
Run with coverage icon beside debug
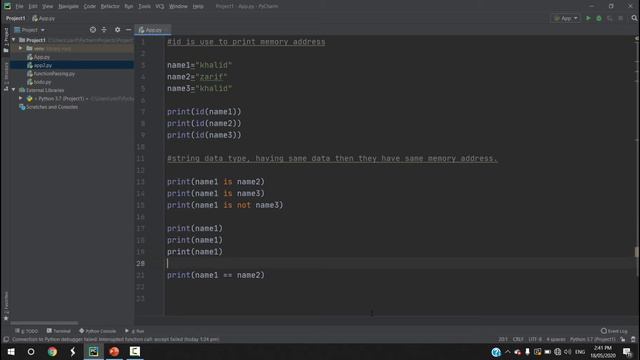[610, 18]
